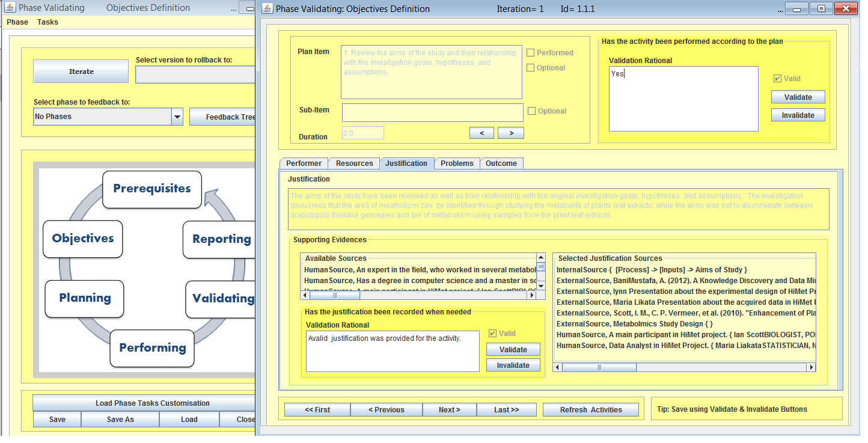The width and height of the screenshot is (868, 443).
Task: Toggle the Optional checkbox beside Plan Item
Action: click(530, 68)
